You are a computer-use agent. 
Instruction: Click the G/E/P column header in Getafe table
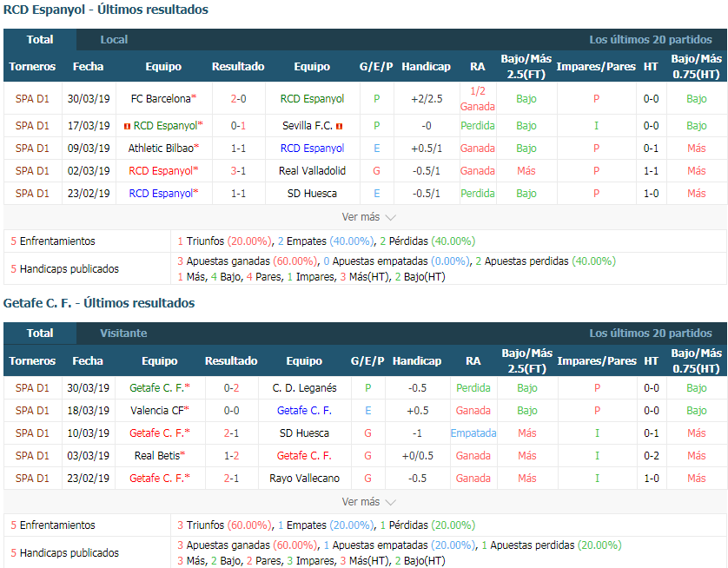(x=367, y=361)
